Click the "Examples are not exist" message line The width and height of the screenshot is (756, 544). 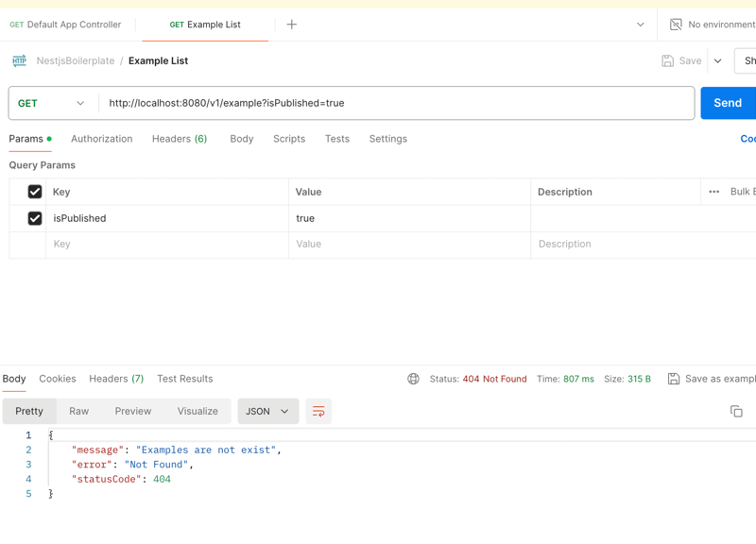(x=176, y=450)
